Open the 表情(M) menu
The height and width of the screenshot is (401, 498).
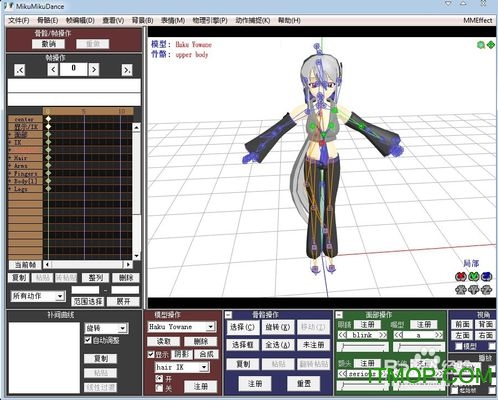(x=173, y=21)
